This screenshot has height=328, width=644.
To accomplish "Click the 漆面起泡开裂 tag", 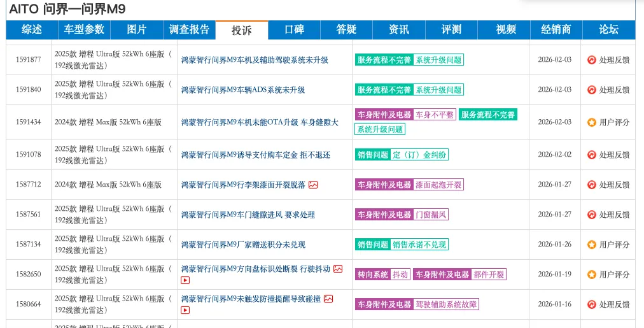I will click(x=438, y=185).
